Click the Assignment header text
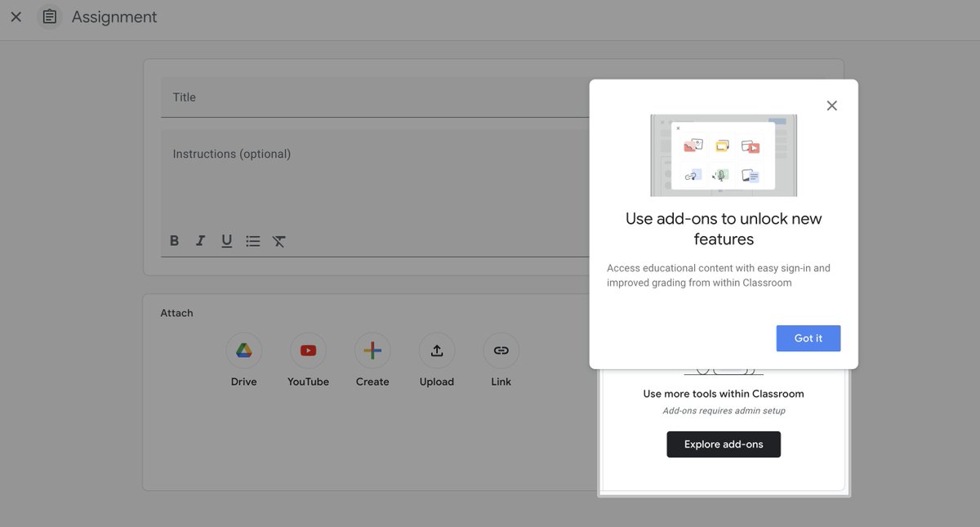The image size is (980, 527). coord(114,16)
